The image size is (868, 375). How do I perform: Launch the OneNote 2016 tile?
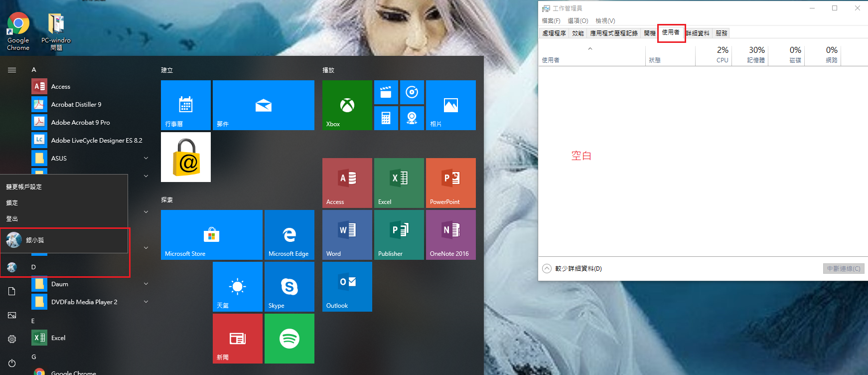tap(451, 235)
